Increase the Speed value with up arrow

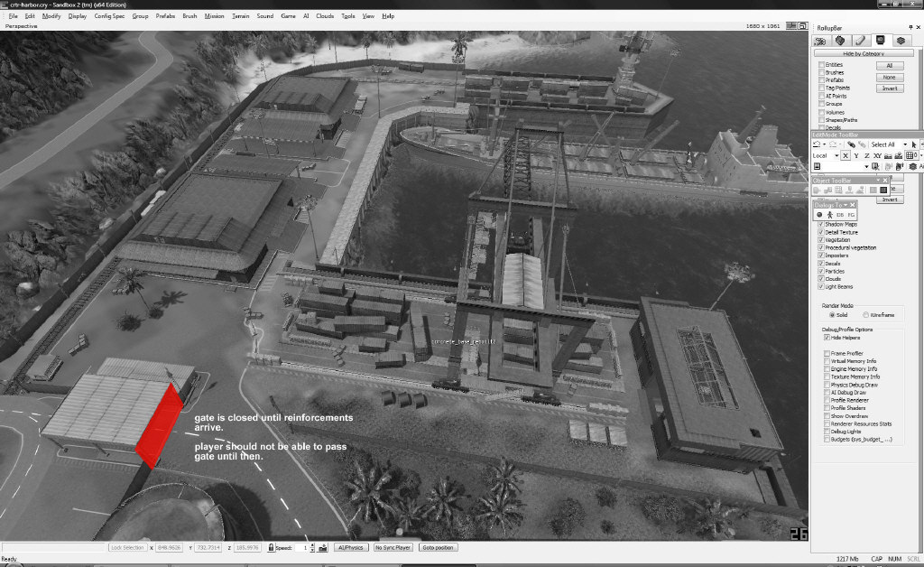312,545
